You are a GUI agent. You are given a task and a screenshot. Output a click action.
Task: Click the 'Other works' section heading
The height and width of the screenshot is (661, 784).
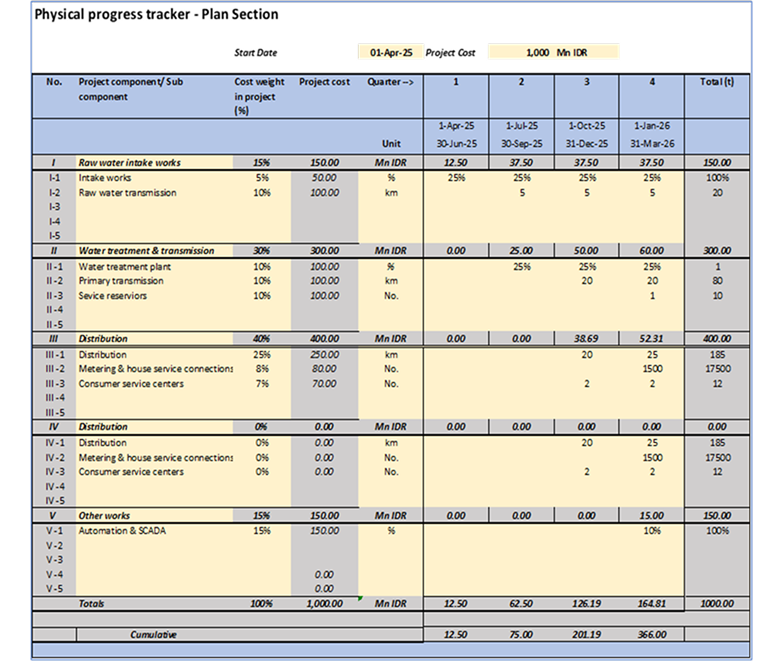pyautogui.click(x=105, y=516)
